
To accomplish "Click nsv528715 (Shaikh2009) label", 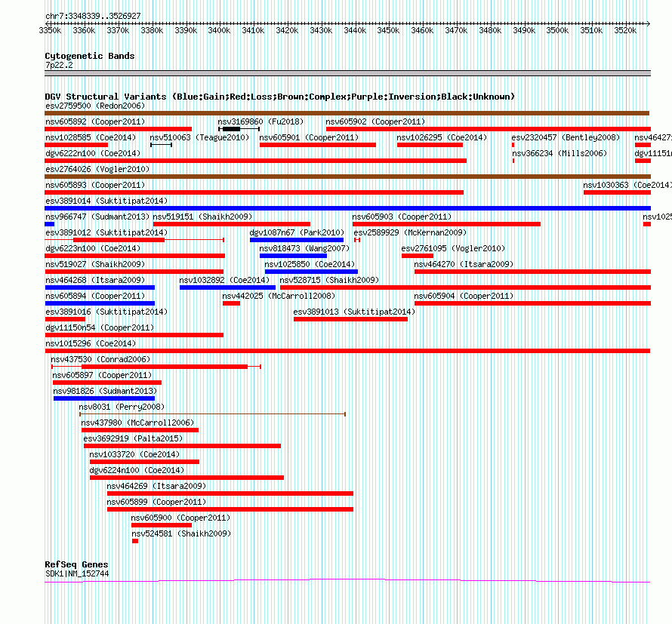I will pos(329,280).
